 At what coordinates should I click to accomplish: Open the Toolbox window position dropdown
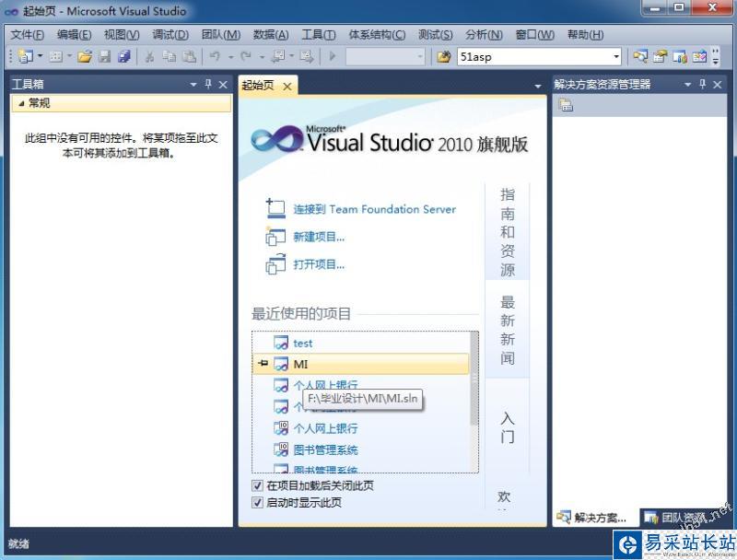click(x=193, y=85)
